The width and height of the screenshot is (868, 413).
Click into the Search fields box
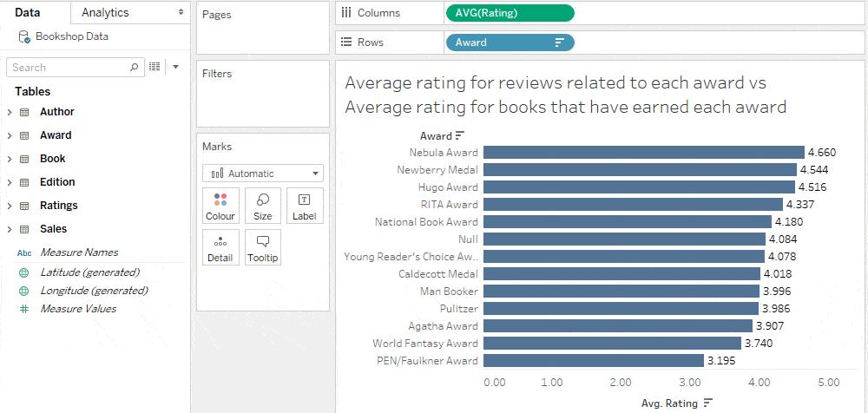68,67
